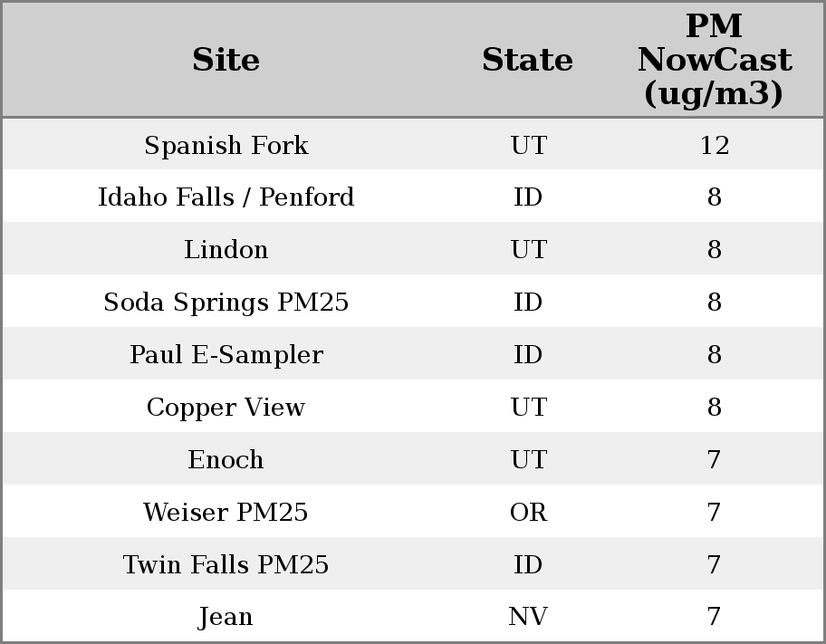
Task: Click the State column header
Action: click(527, 60)
